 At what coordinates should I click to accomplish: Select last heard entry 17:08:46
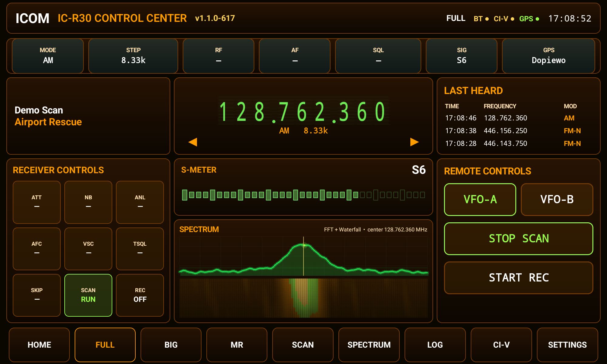519,118
